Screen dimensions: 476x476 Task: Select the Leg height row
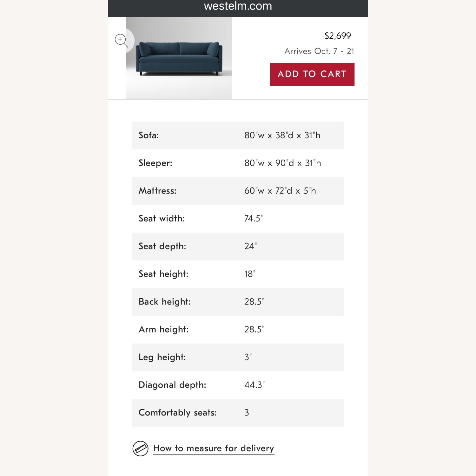coord(238,357)
